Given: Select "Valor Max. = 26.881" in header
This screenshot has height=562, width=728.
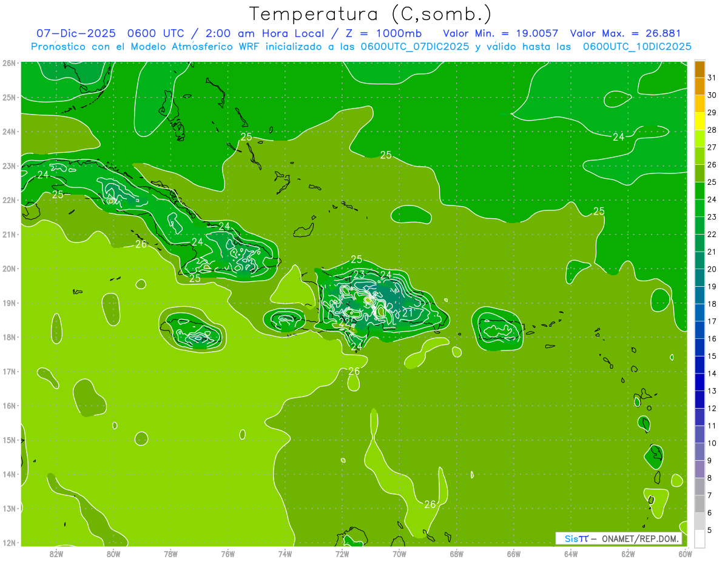Looking at the screenshot, I should click(625, 33).
